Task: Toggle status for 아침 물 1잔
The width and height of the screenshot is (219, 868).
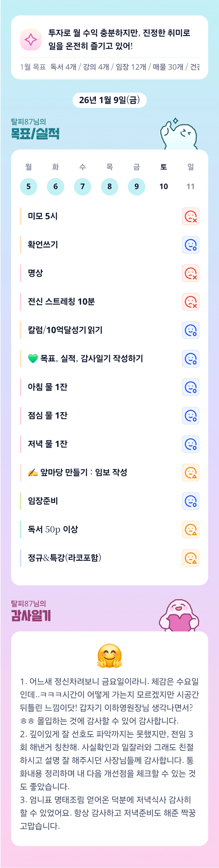Action: pyautogui.click(x=190, y=387)
